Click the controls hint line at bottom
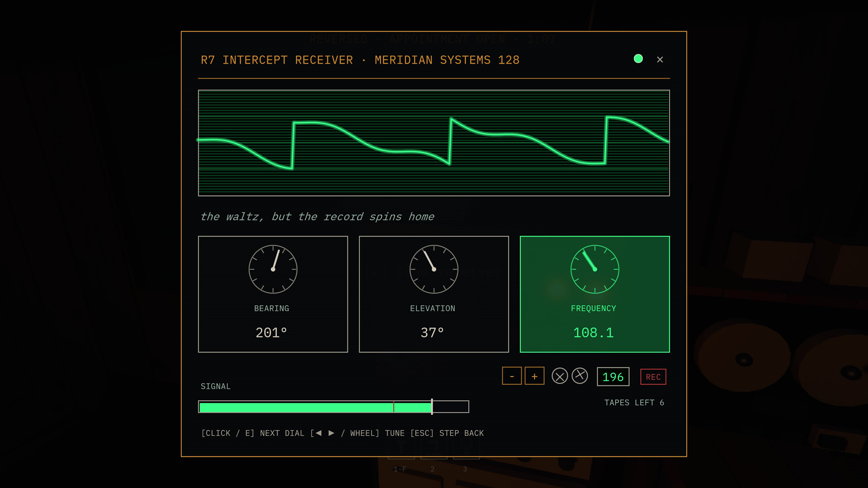This screenshot has width=868, height=488. pyautogui.click(x=343, y=433)
